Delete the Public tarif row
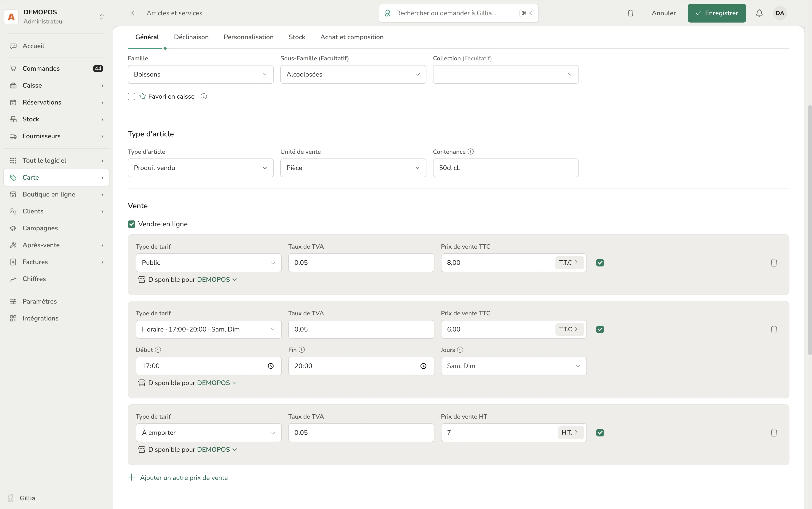812x509 pixels. [x=774, y=262]
